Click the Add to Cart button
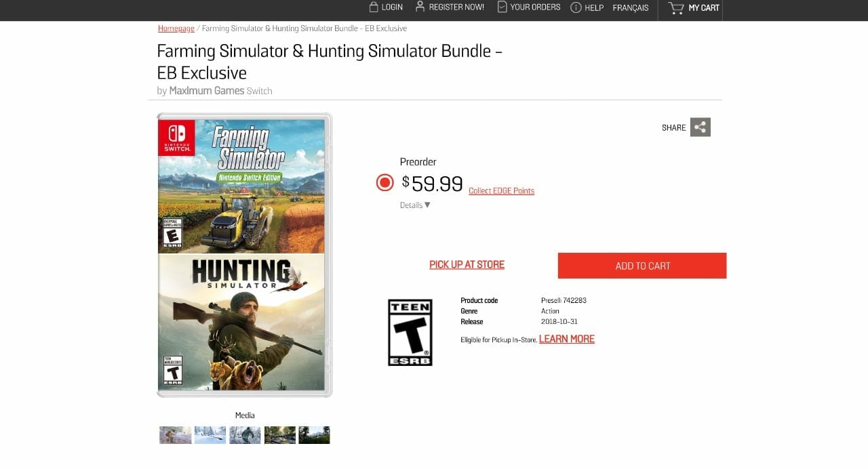 point(642,266)
